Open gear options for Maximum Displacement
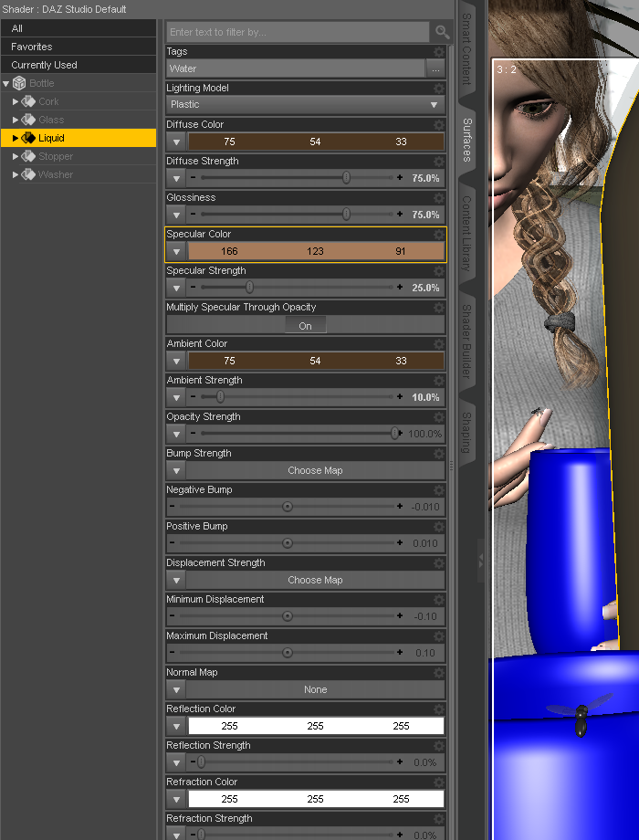Viewport: 639px width, 840px height. coord(439,635)
